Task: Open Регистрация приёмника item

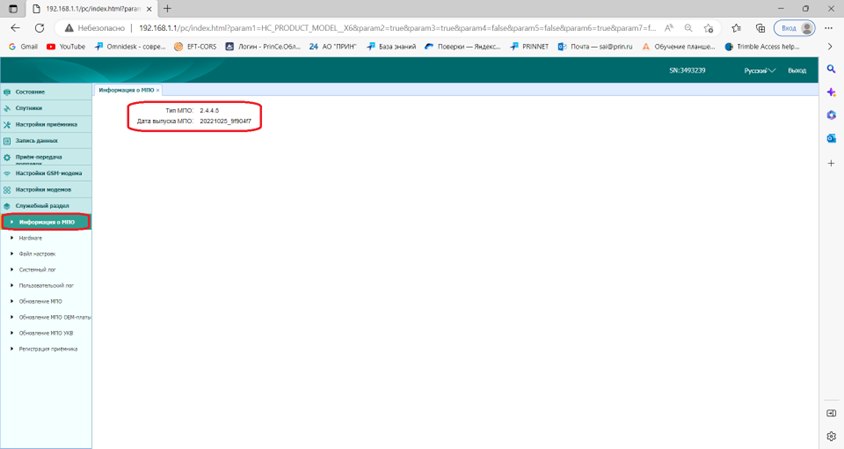Action: point(48,349)
